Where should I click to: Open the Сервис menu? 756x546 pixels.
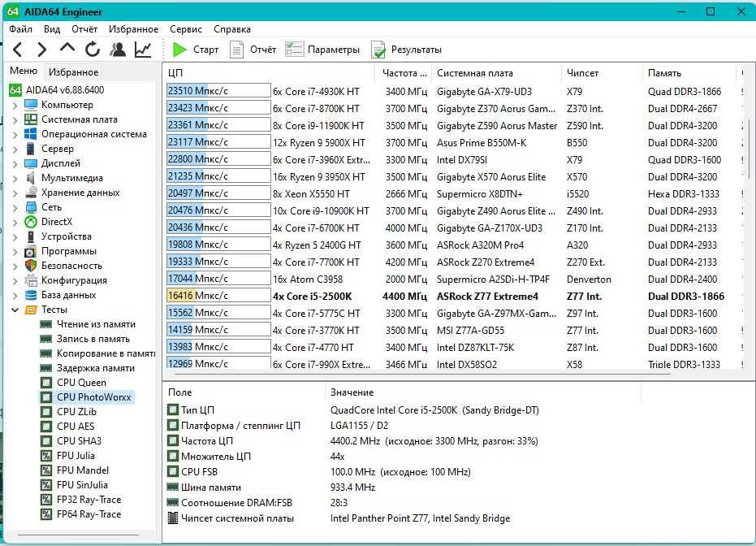[x=186, y=29]
